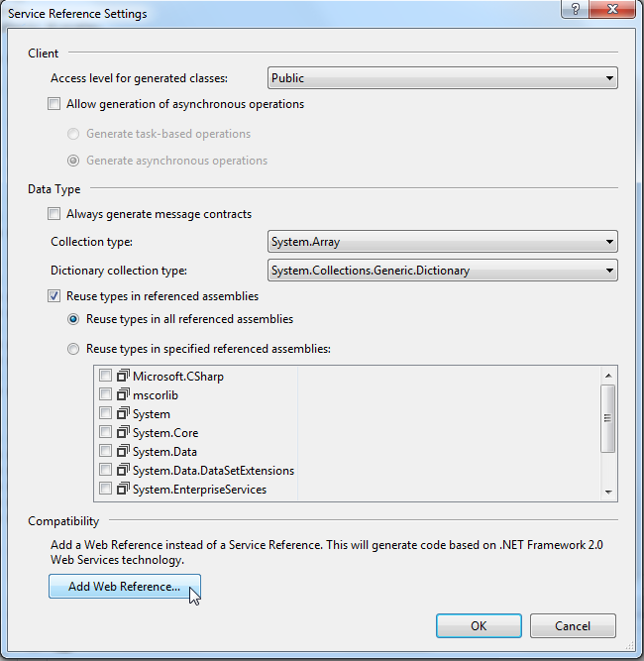Click the assembly icon next to Microsoft.CSharp
This screenshot has width=644, height=661.
pyautogui.click(x=124, y=377)
